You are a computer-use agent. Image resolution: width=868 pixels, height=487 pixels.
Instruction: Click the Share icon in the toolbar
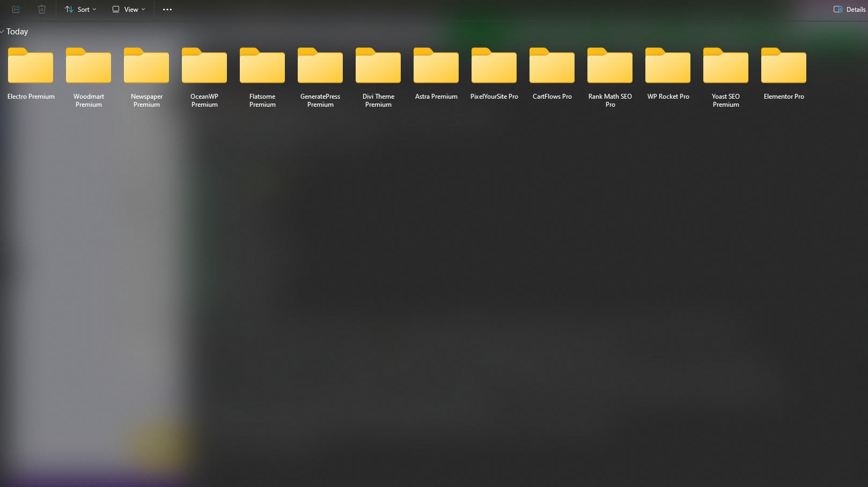click(x=16, y=9)
